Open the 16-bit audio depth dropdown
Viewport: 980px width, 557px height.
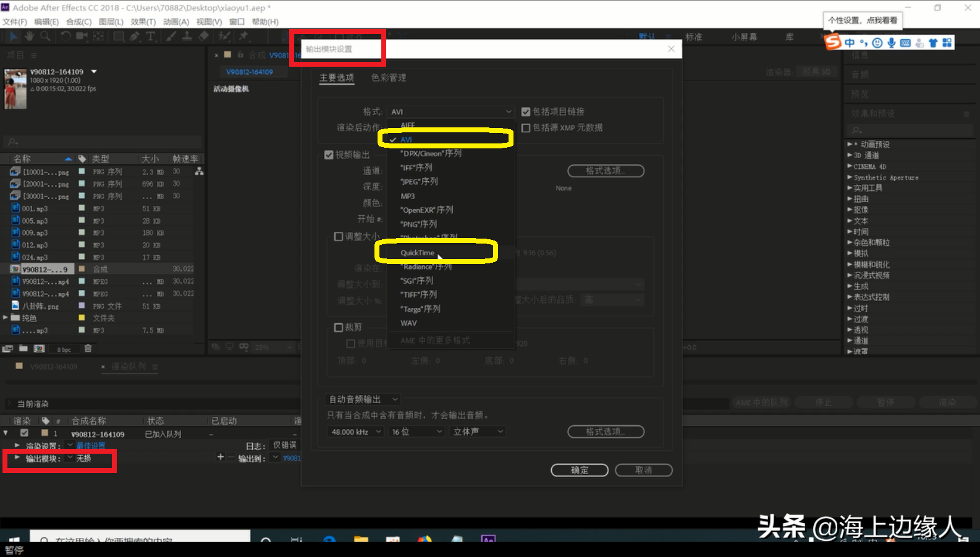point(416,432)
